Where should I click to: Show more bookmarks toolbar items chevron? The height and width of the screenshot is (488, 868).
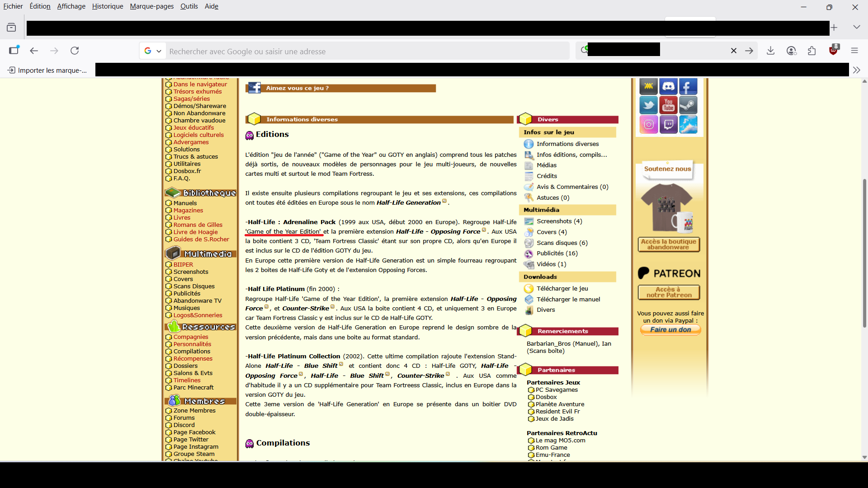(x=856, y=70)
